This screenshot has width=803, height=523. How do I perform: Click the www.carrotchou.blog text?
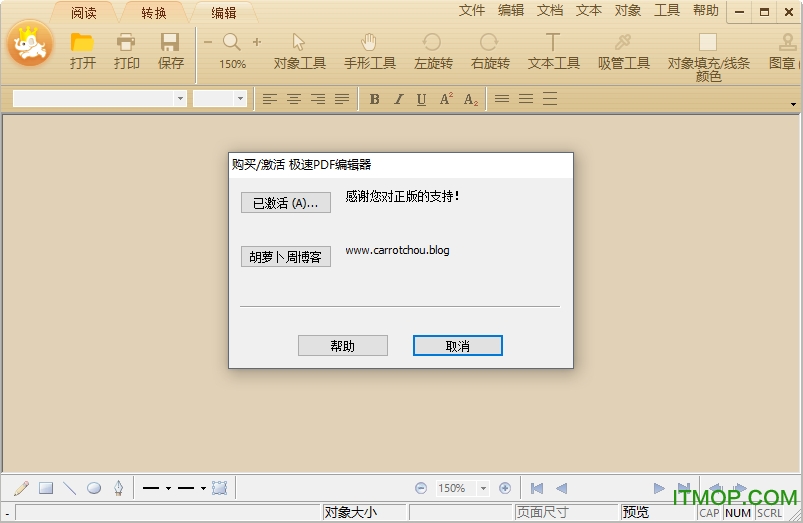[397, 250]
